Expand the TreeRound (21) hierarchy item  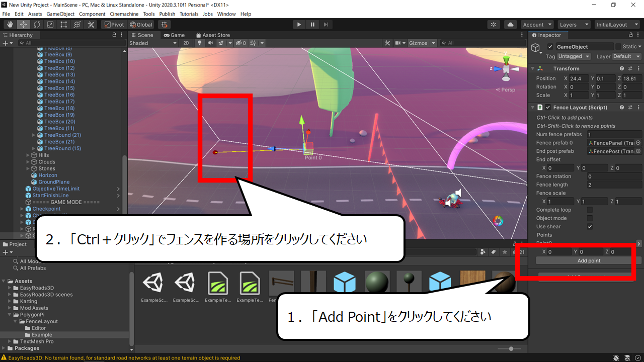click(34, 135)
